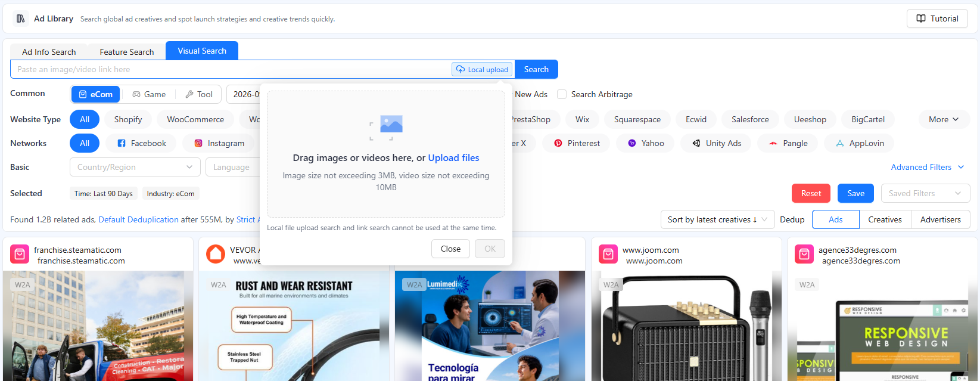Open the Language dropdown
The height and width of the screenshot is (381, 980).
[x=234, y=167]
